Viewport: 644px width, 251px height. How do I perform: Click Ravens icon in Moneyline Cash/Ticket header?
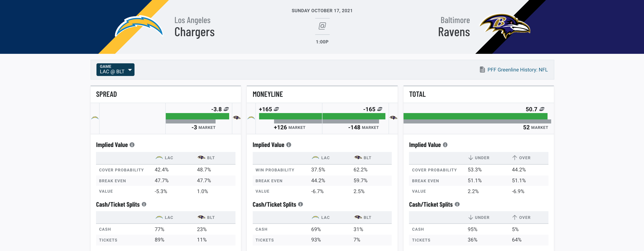[358, 217]
